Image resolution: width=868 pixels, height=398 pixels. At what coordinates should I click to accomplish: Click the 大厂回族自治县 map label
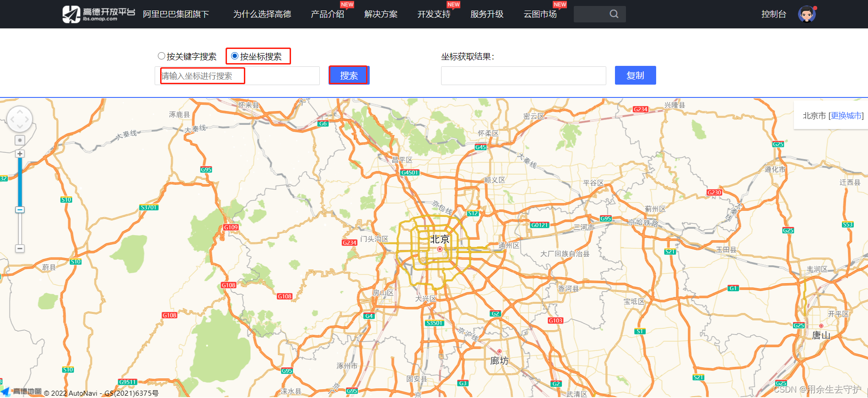(x=565, y=254)
